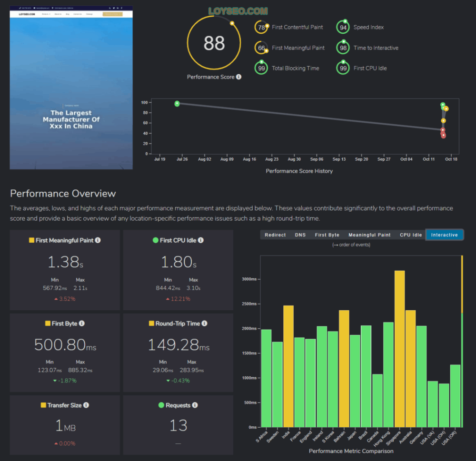Click the green July data point in history chart
The height and width of the screenshot is (461, 476).
177,104
